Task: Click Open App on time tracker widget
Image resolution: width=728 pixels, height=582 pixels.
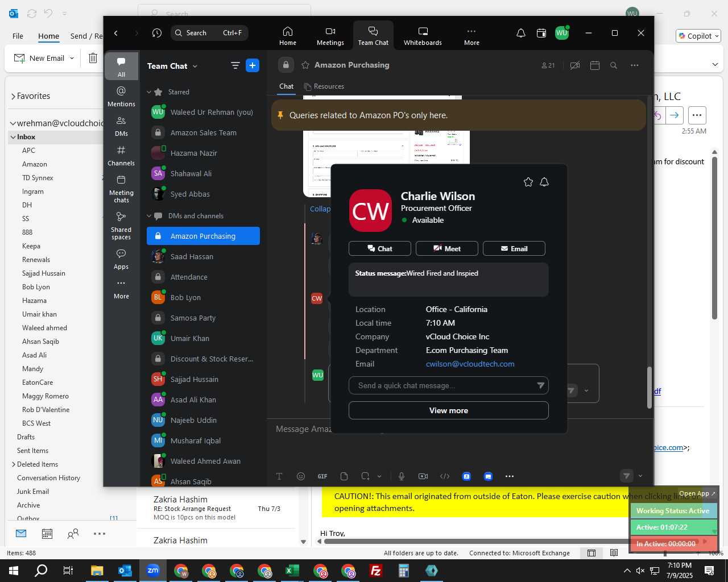Action: 697,493
